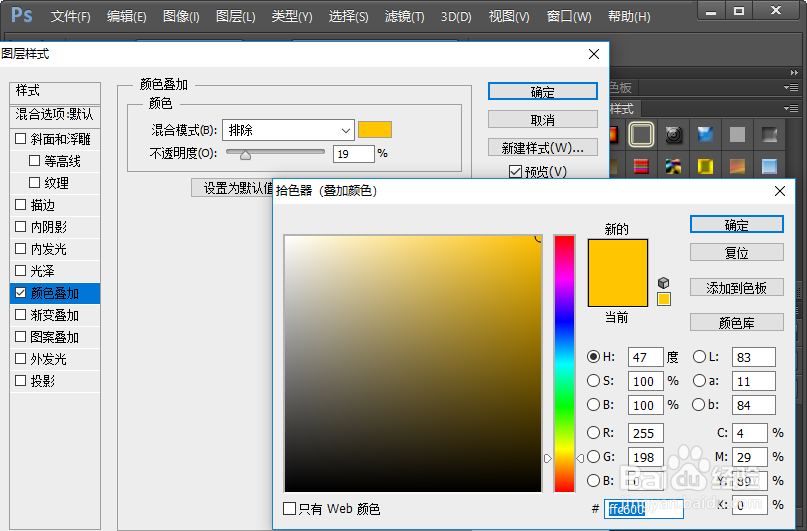The image size is (807, 531).
Task: Open the Swatches panel flyout menu
Action: point(791,87)
